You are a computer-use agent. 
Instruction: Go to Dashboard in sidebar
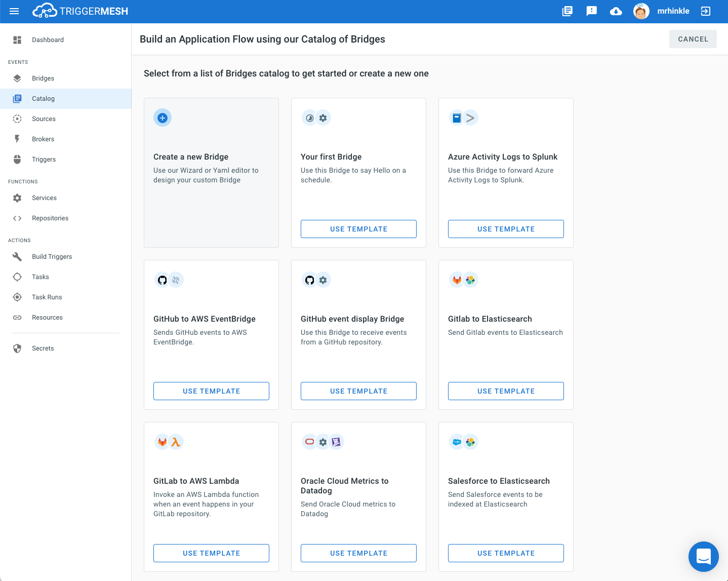[x=66, y=40]
